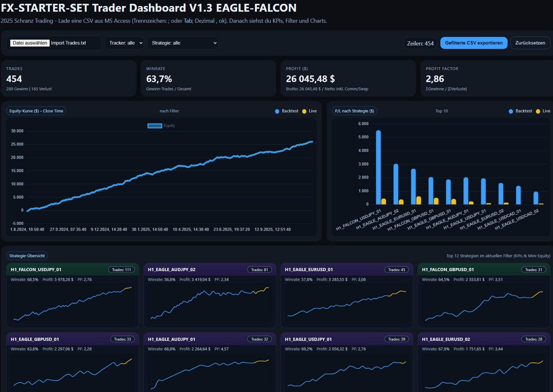This screenshot has height=392, width=553.
Task: Click yellow Live dot in Equity-Kurve legend
Action: click(x=304, y=111)
